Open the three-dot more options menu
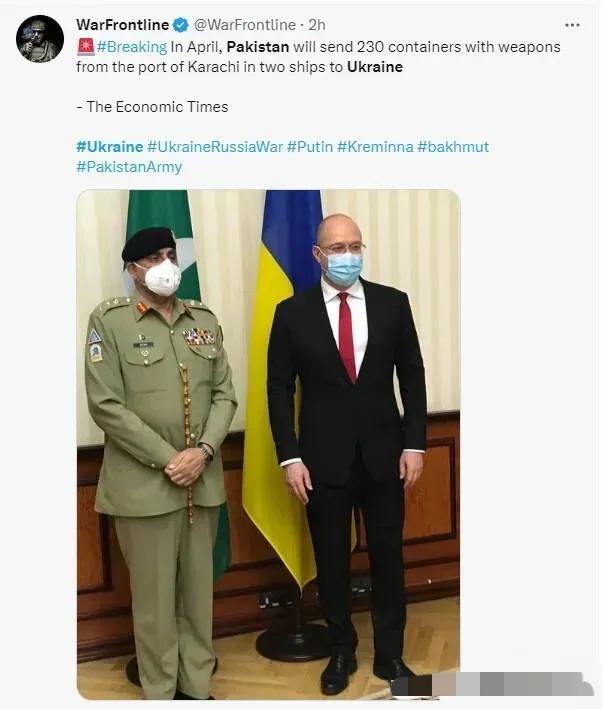603x709 pixels. click(572, 25)
